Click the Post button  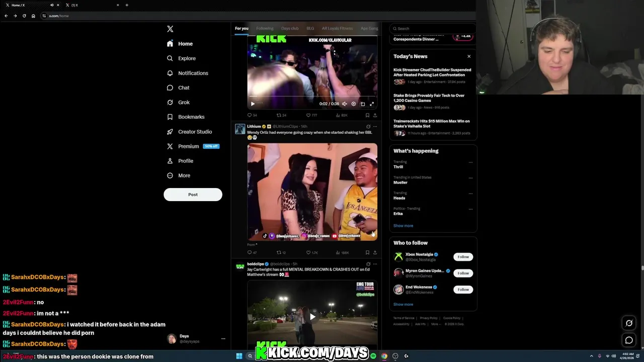[193, 195]
